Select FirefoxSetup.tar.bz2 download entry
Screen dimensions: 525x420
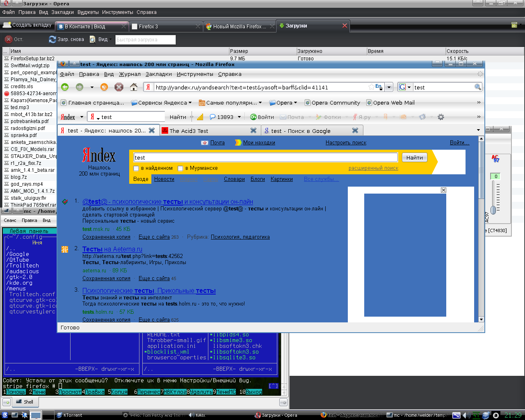[x=32, y=58]
